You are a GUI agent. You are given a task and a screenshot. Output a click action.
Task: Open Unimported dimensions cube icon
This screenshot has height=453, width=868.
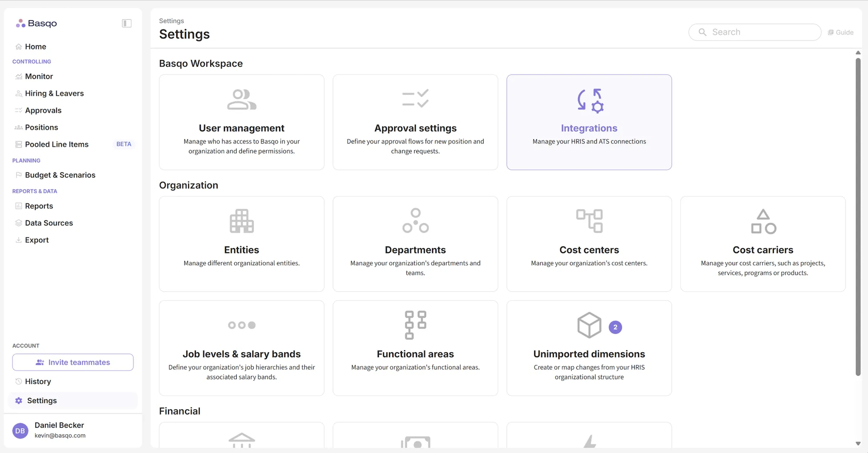tap(589, 325)
